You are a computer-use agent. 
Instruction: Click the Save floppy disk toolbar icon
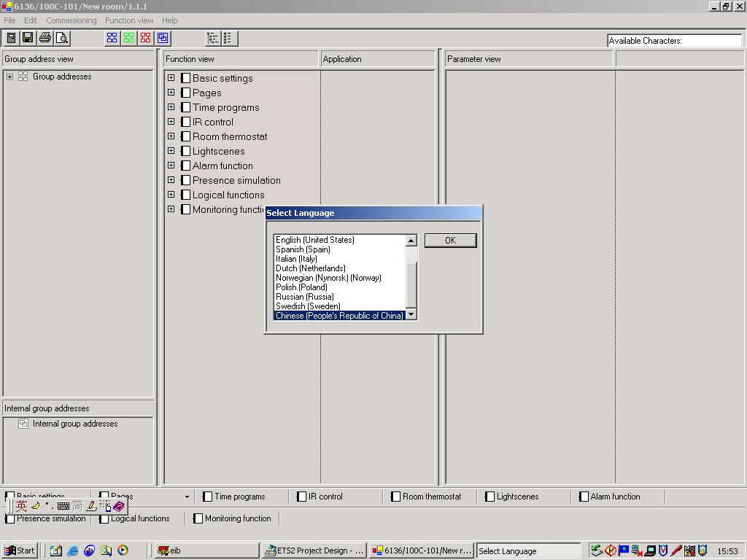tap(28, 38)
